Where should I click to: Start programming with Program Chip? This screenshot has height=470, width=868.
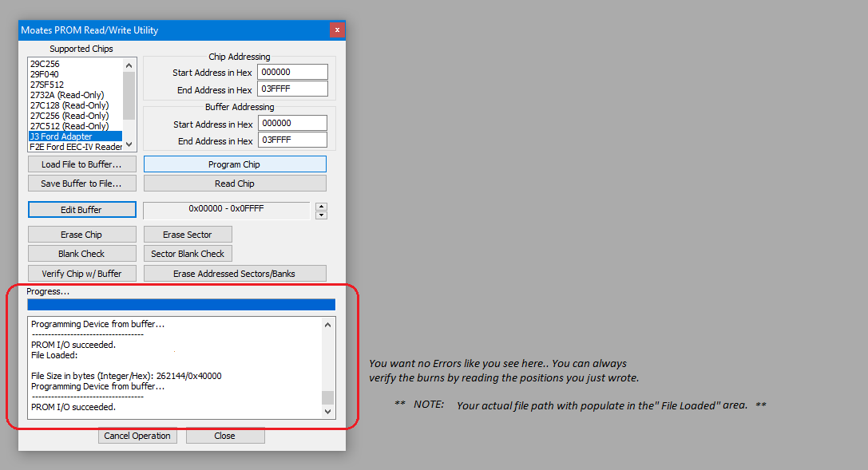[235, 164]
